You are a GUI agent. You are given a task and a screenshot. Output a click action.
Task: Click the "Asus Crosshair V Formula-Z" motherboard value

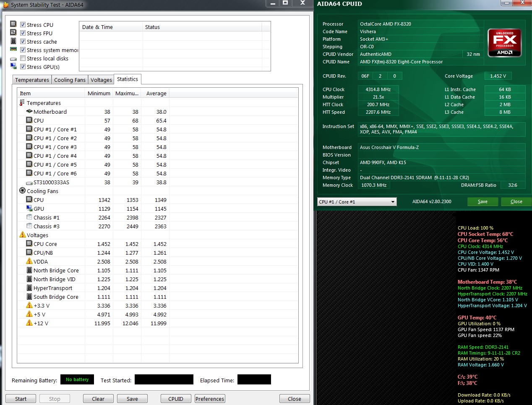pyautogui.click(x=389, y=147)
